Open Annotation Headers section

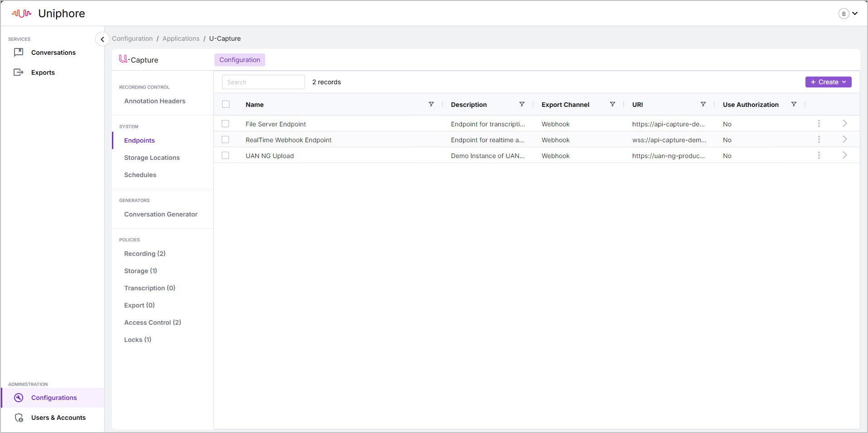point(155,101)
